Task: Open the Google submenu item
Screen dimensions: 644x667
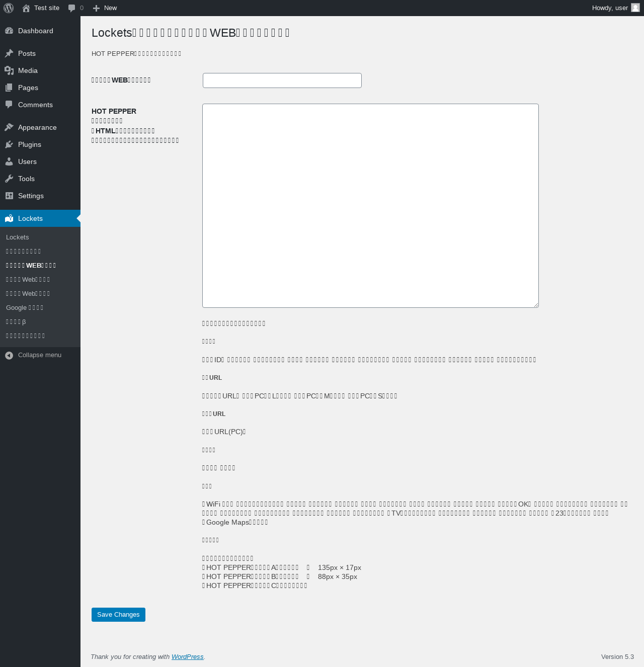Action: pyautogui.click(x=25, y=307)
